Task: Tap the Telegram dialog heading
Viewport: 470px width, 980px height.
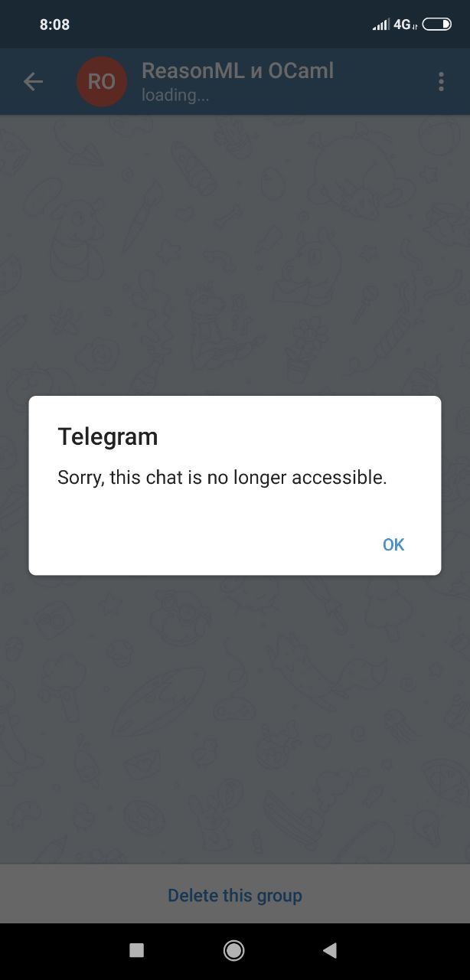Action: 108,436
